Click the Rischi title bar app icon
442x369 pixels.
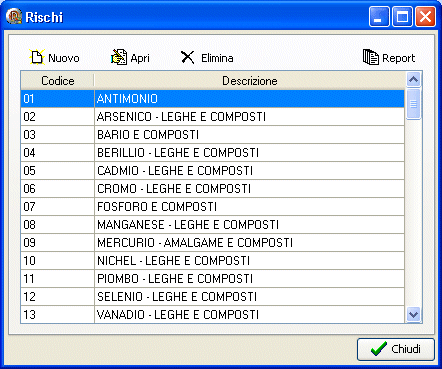[14, 16]
